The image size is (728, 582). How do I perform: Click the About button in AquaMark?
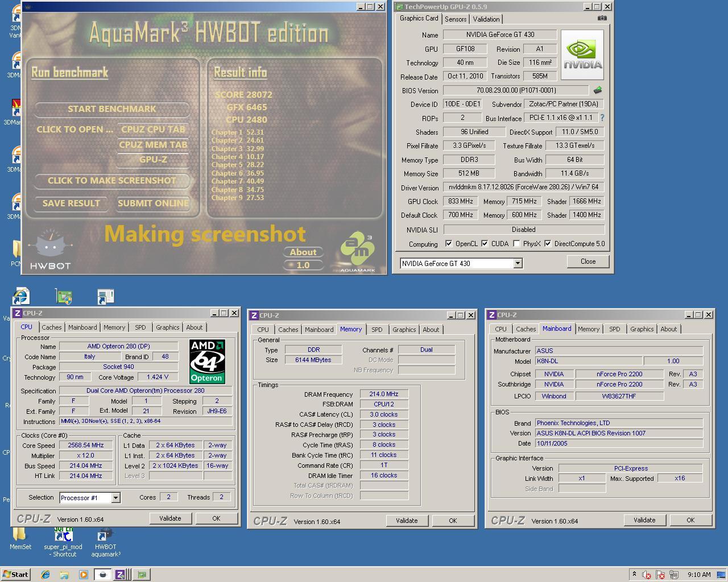point(303,252)
